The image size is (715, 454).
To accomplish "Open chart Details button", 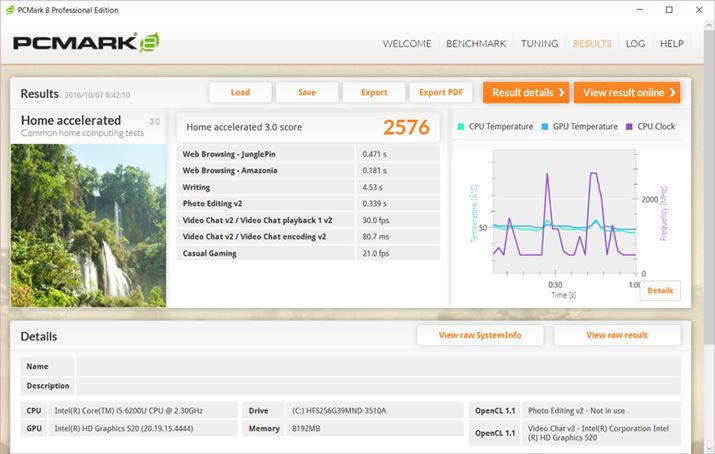I will [x=660, y=290].
